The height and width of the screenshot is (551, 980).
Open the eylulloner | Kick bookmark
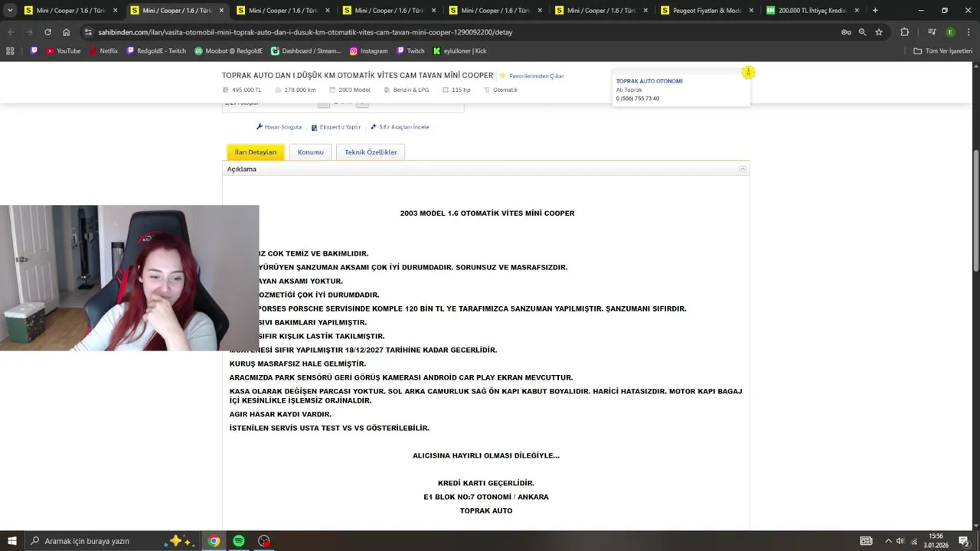[459, 51]
